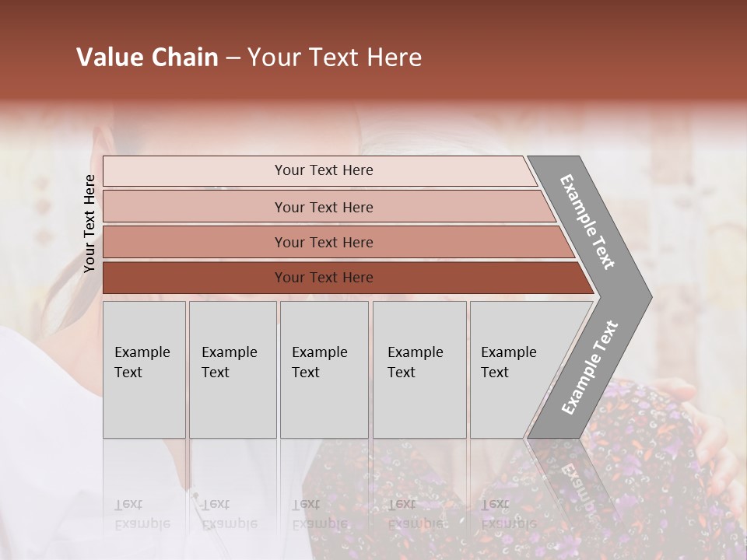747x560 pixels.
Task: Click the upper gray chevron Example Text
Action: tap(589, 222)
